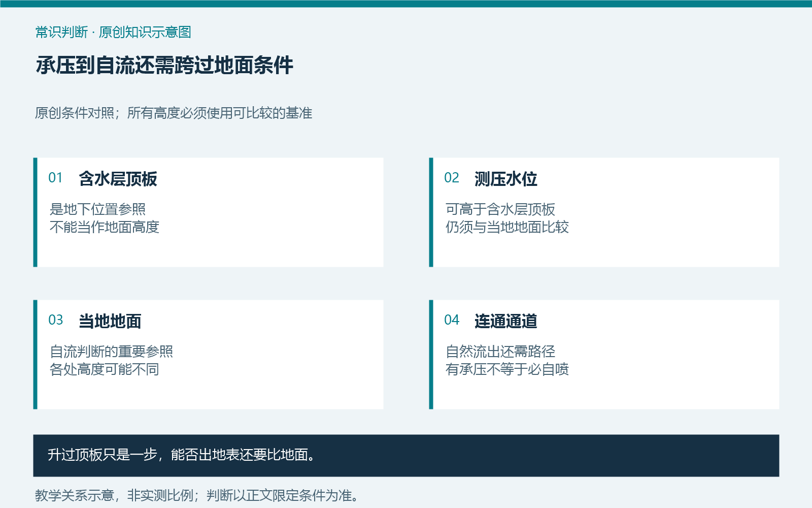Select the card heading 测压水位
The height and width of the screenshot is (508, 812).
(506, 179)
